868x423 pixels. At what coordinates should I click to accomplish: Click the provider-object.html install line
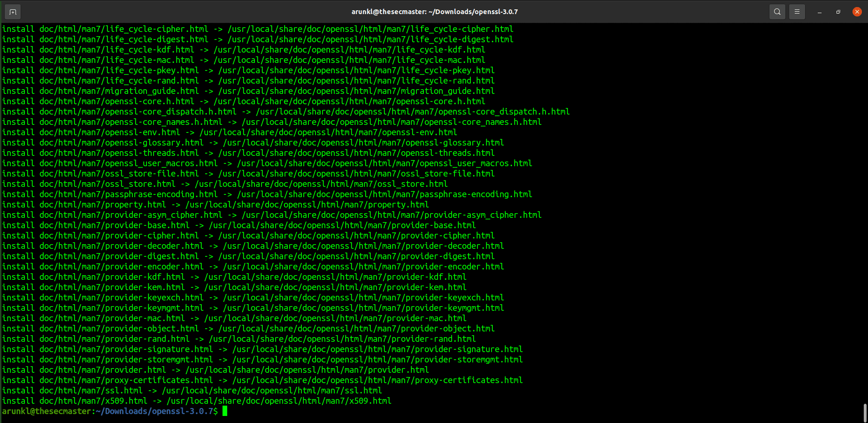point(248,329)
